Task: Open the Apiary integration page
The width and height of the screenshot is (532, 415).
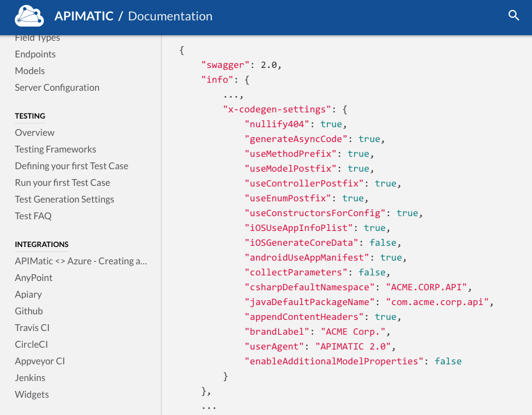Action: coord(28,294)
